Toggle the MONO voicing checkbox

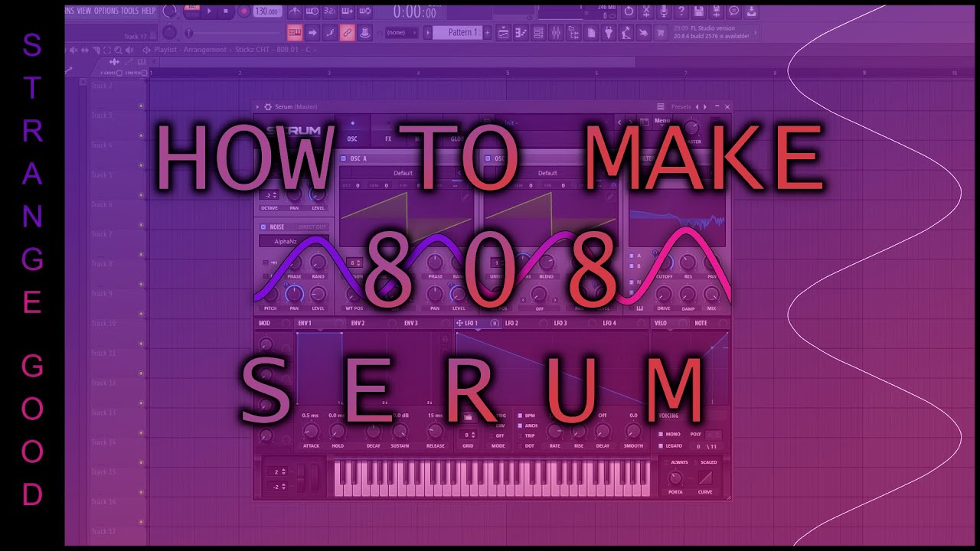pos(660,434)
